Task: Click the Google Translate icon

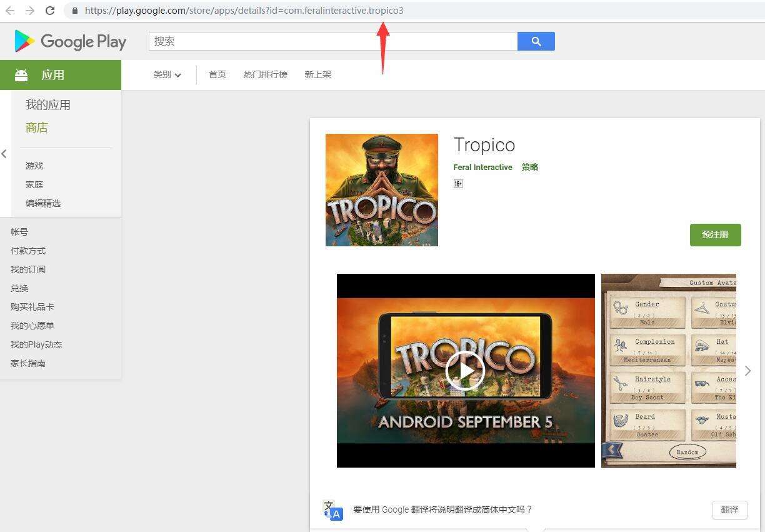Action: coord(332,510)
